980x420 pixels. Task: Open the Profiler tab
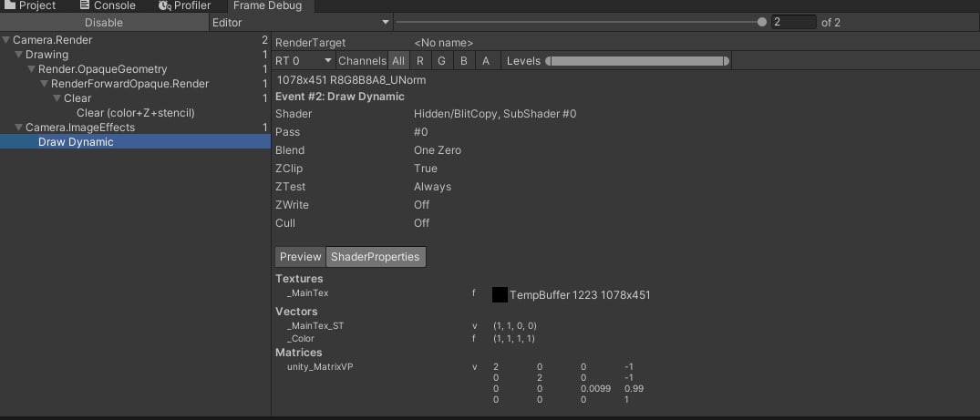(x=184, y=5)
